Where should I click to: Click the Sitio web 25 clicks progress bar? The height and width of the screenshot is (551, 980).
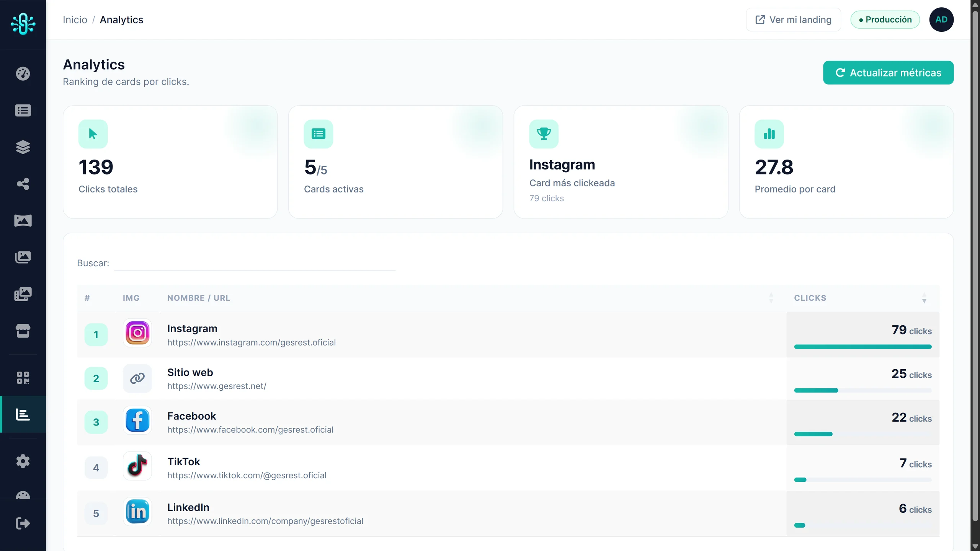click(863, 390)
